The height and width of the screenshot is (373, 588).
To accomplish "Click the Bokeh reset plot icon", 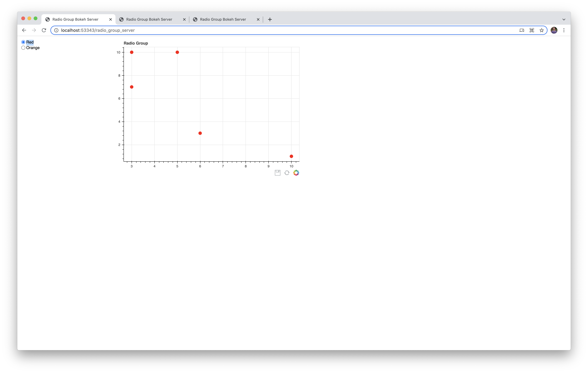I will (x=287, y=173).
